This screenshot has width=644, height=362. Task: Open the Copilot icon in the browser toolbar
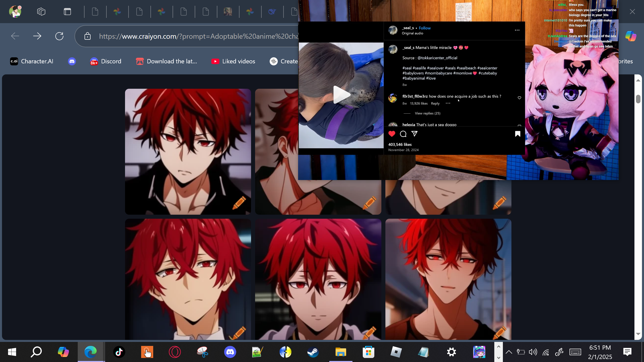631,36
